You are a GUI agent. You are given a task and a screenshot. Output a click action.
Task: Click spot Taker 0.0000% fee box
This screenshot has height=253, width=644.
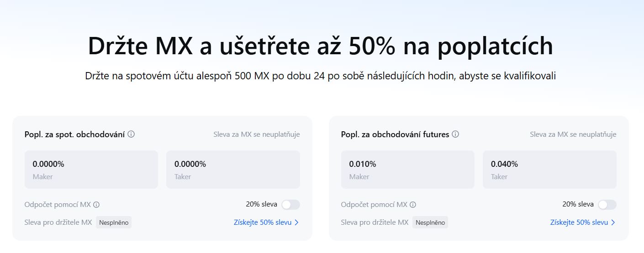point(233,170)
